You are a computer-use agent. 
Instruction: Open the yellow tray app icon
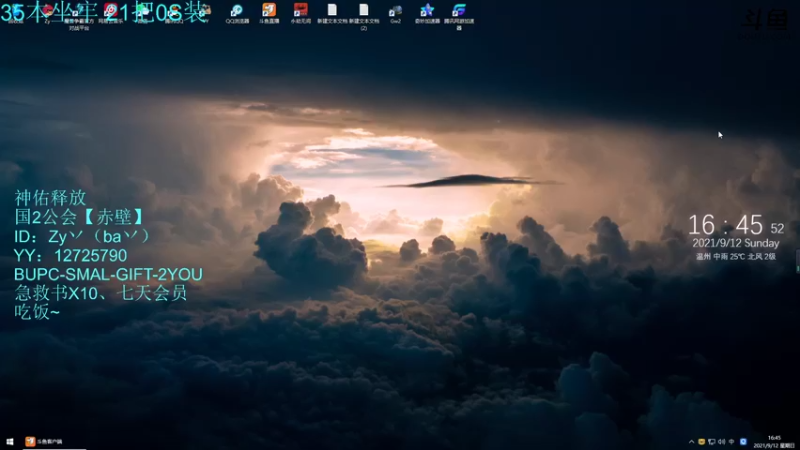702,442
